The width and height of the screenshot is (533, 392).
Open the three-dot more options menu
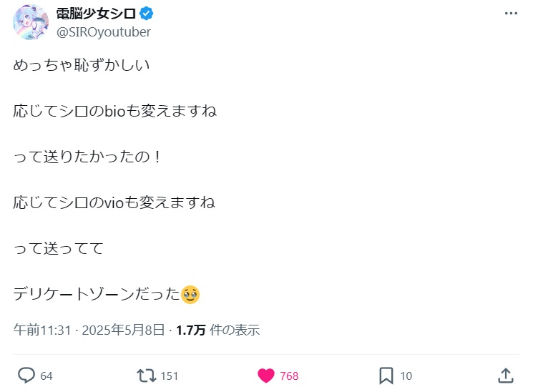[511, 14]
